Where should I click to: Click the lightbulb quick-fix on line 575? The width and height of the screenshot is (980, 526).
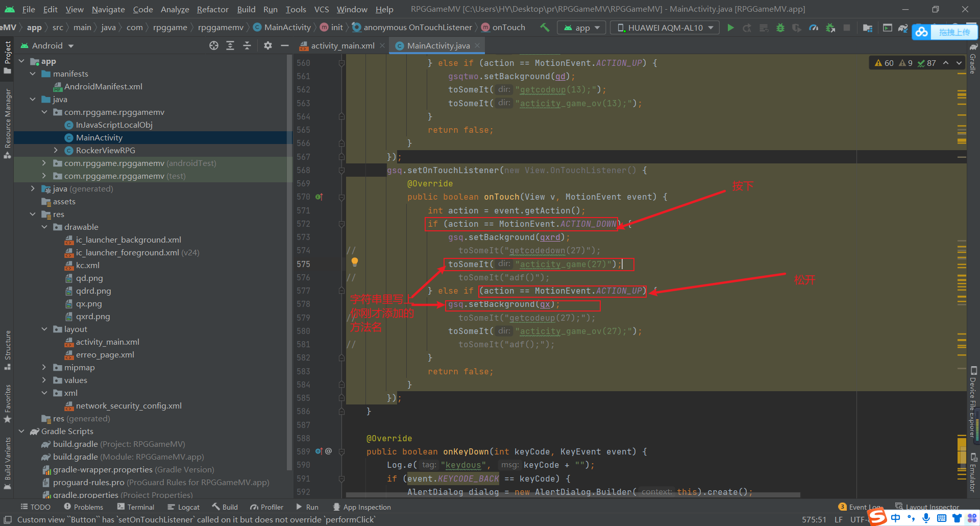355,262
